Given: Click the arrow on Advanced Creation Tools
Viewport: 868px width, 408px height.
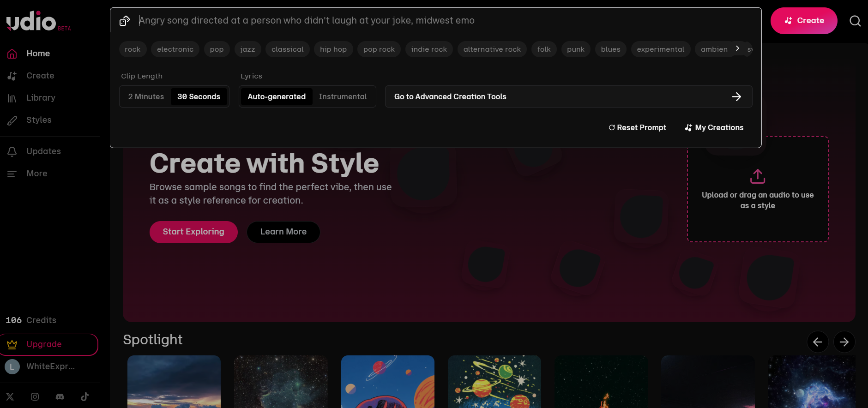Looking at the screenshot, I should pos(736,96).
